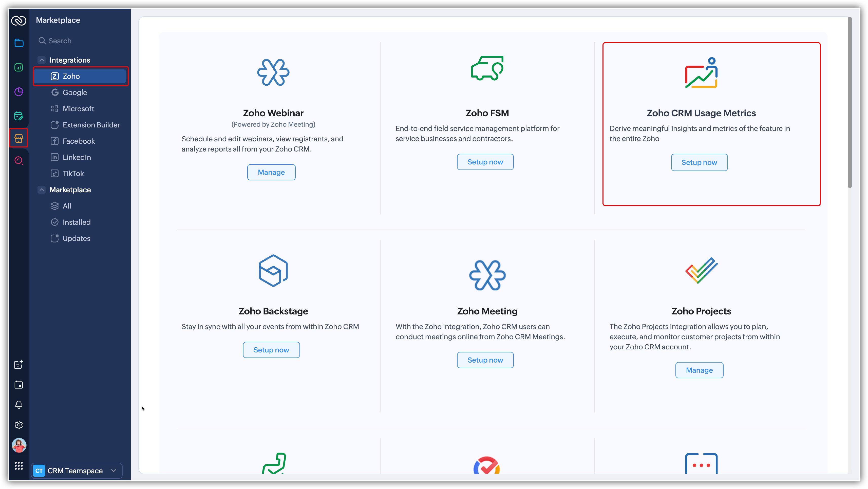This screenshot has width=868, height=489.
Task: Click the apps grid icon at bottom left
Action: tap(19, 466)
